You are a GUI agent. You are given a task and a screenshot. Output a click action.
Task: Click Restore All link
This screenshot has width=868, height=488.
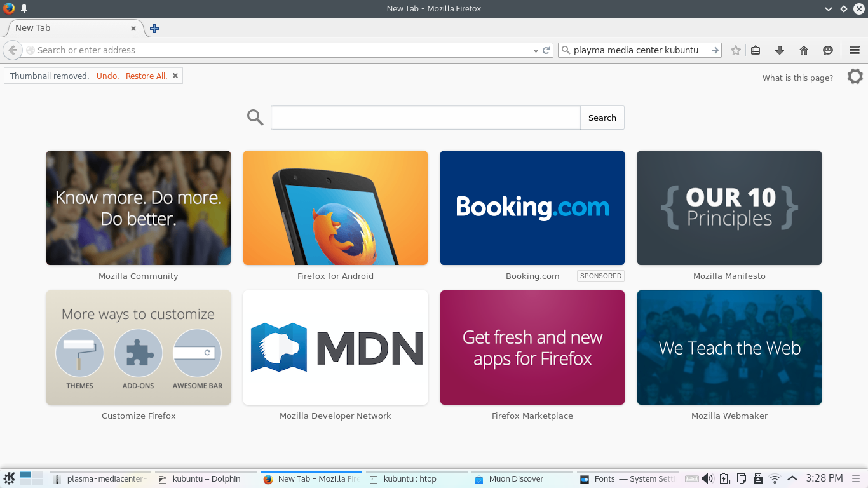pyautogui.click(x=146, y=76)
